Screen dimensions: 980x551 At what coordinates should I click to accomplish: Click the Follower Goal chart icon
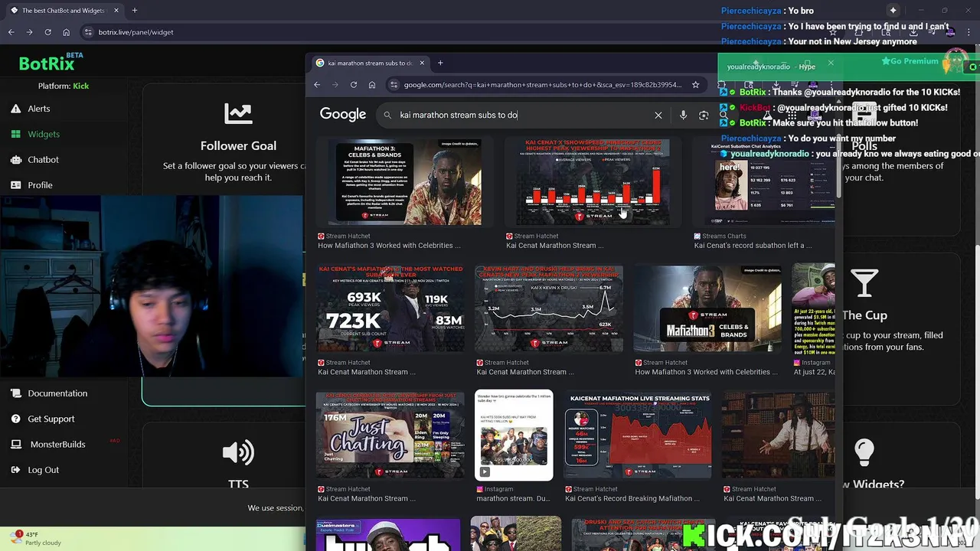[x=238, y=113]
